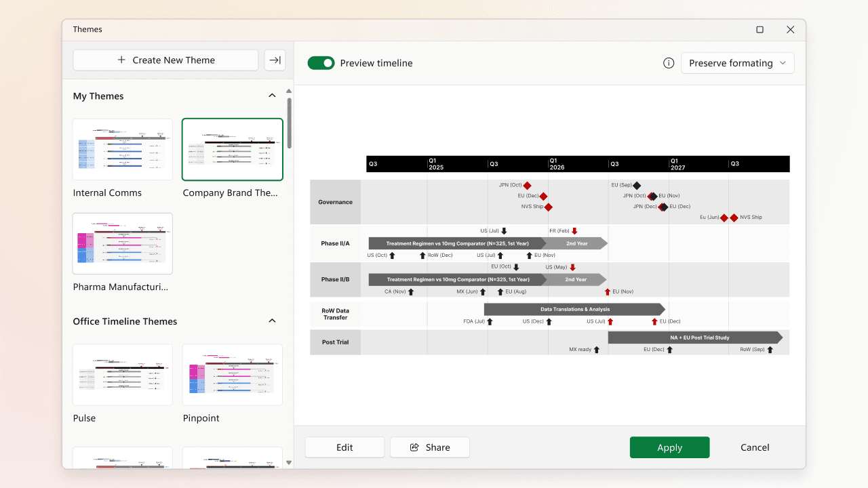Click the scroll down arrow of themes list
868x488 pixels.
(289, 463)
